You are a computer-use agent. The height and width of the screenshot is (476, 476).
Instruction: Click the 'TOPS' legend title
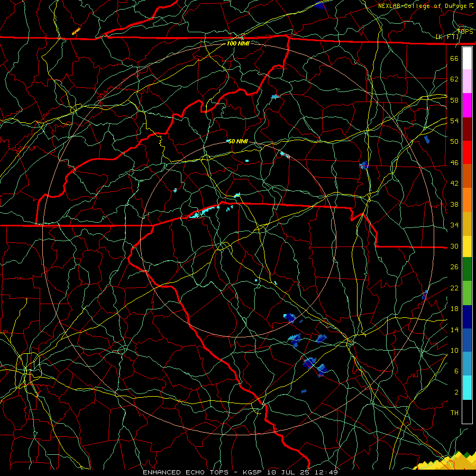click(465, 32)
